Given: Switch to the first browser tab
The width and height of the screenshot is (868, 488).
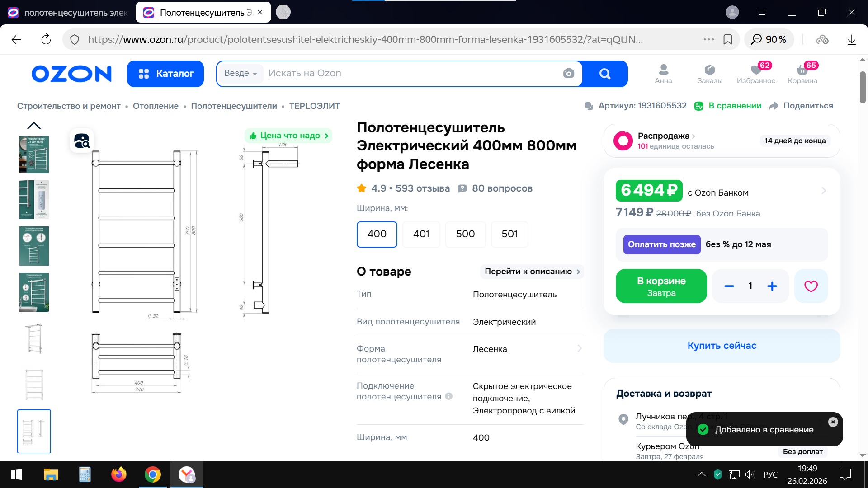Looking at the screenshot, I should pyautogui.click(x=68, y=13).
